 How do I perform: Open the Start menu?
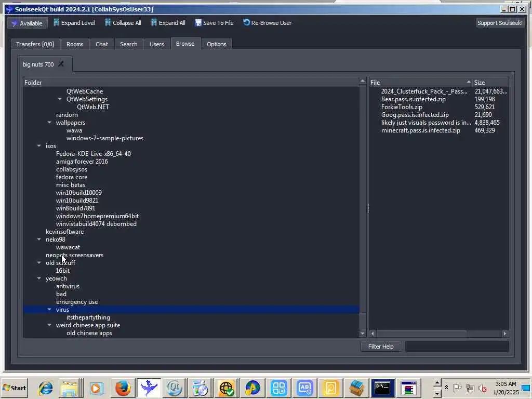pyautogui.click(x=14, y=388)
